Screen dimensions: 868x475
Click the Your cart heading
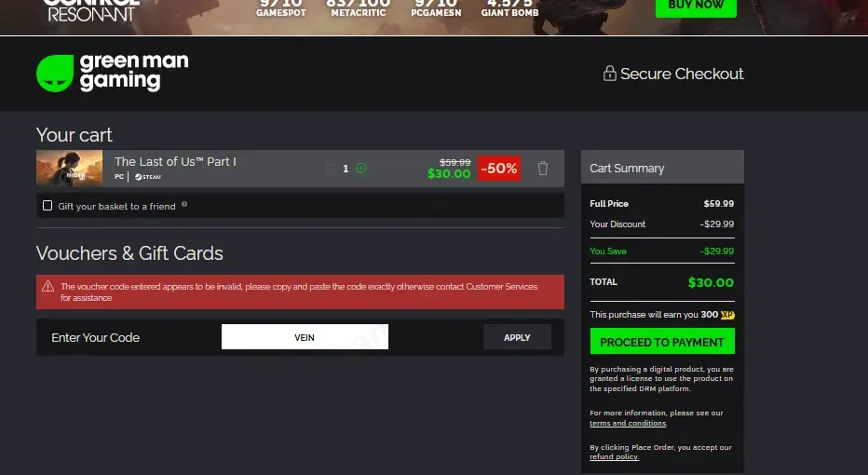(x=74, y=134)
